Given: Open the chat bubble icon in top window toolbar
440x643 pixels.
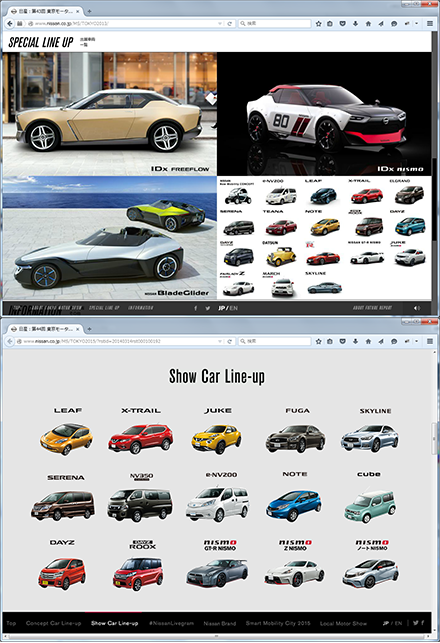Looking at the screenshot, I should 394,24.
